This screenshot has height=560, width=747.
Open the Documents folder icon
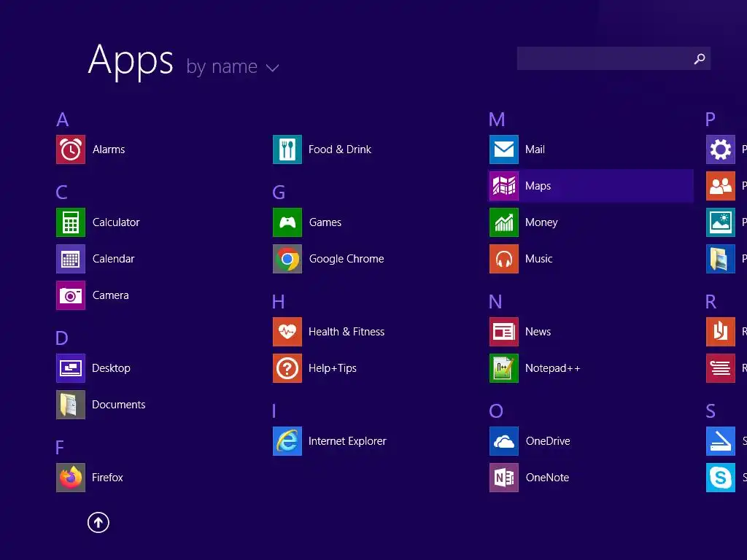pos(71,405)
